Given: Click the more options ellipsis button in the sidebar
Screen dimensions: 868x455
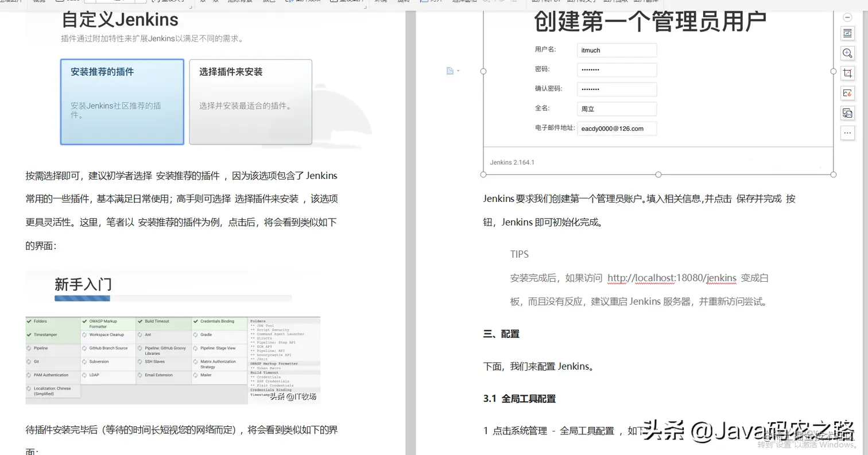Looking at the screenshot, I should coord(847,133).
